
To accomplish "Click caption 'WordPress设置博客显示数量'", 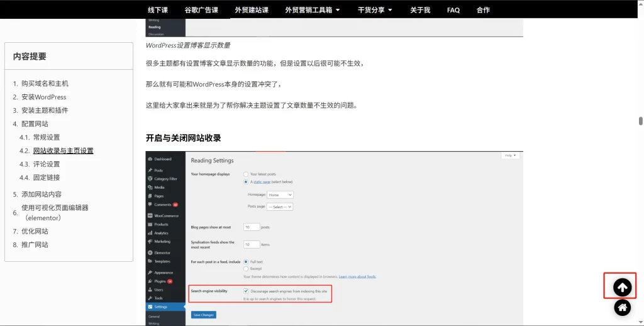I will click(x=187, y=45).
